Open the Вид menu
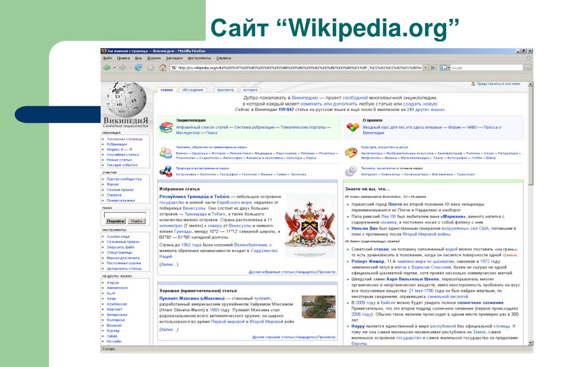Screen dimensions: 588x367 pyautogui.click(x=139, y=58)
